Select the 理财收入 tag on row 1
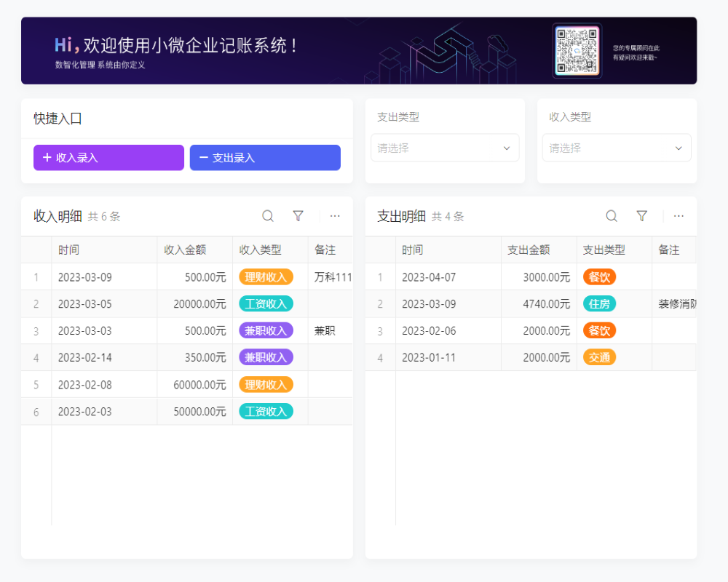The width and height of the screenshot is (728, 582). pos(266,276)
